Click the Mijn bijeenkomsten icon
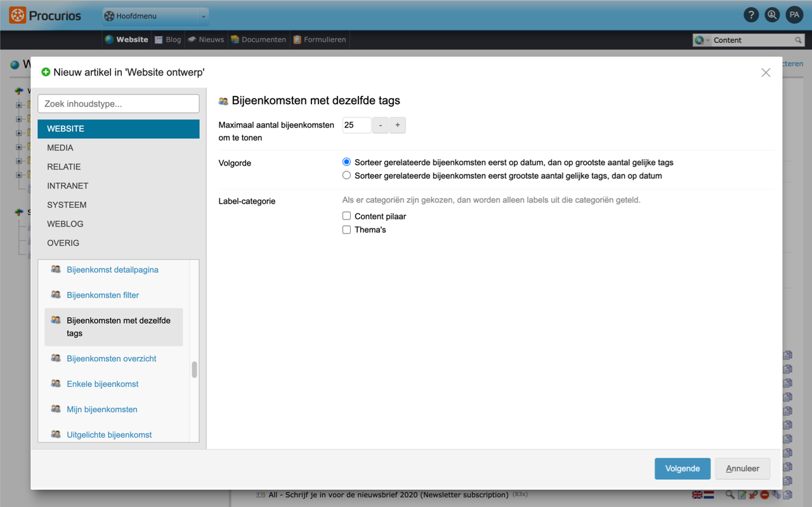812x507 pixels. (x=56, y=409)
